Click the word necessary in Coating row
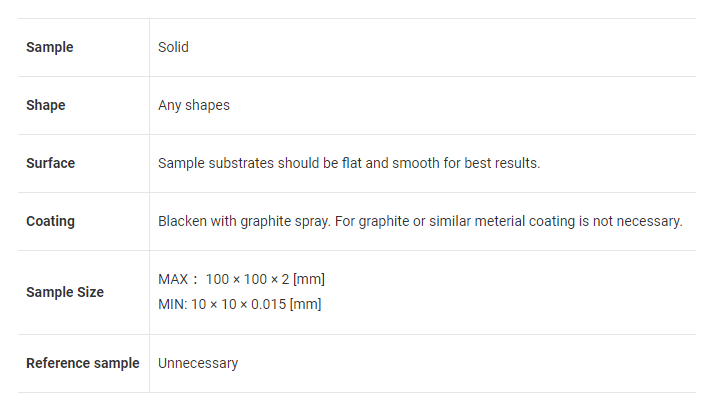This screenshot has width=712, height=405. 649,221
